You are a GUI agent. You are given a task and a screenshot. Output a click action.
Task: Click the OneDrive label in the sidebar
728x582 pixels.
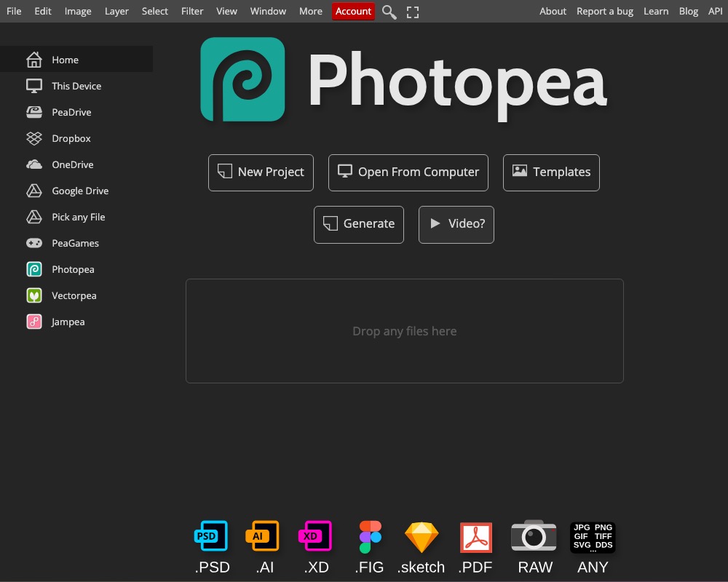(72, 164)
